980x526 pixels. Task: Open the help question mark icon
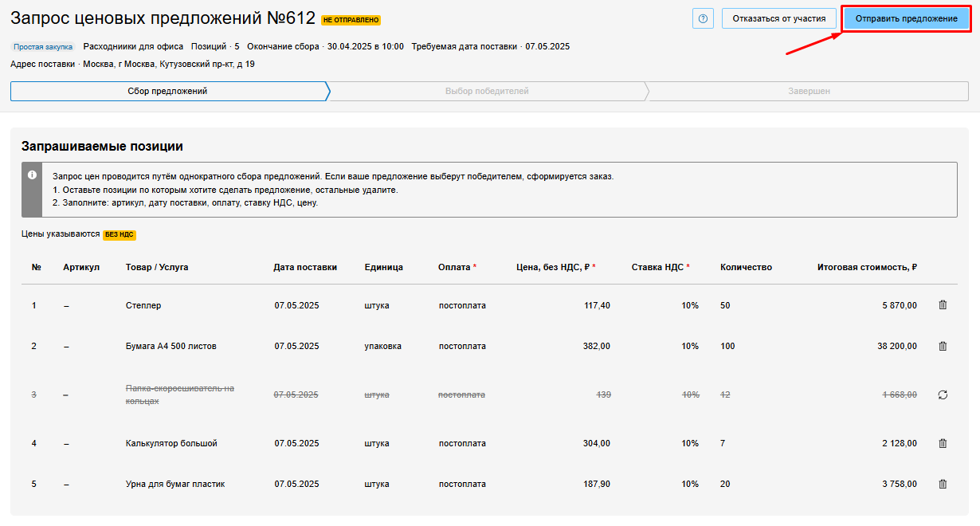click(x=703, y=18)
